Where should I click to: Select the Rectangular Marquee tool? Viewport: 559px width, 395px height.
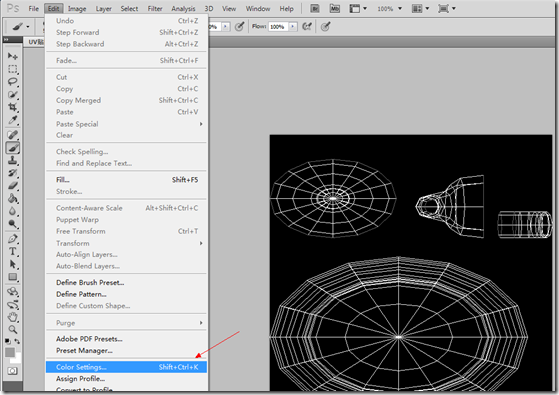click(x=12, y=69)
